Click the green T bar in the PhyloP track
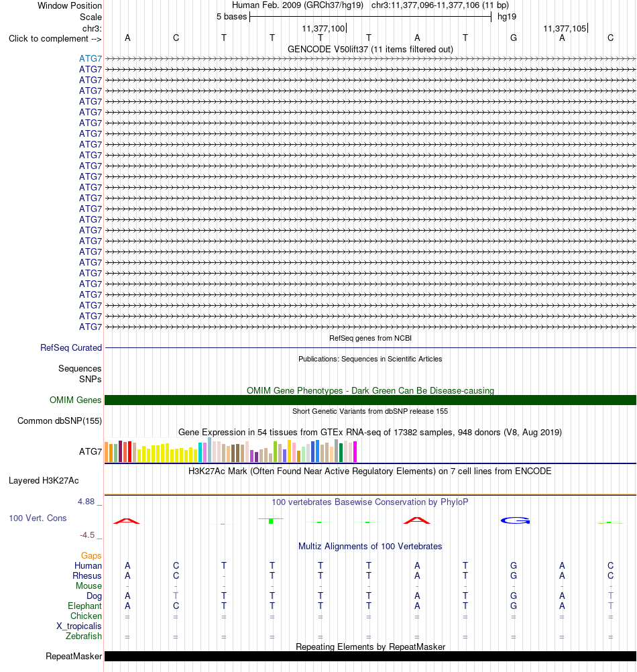The image size is (637, 672). (271, 520)
